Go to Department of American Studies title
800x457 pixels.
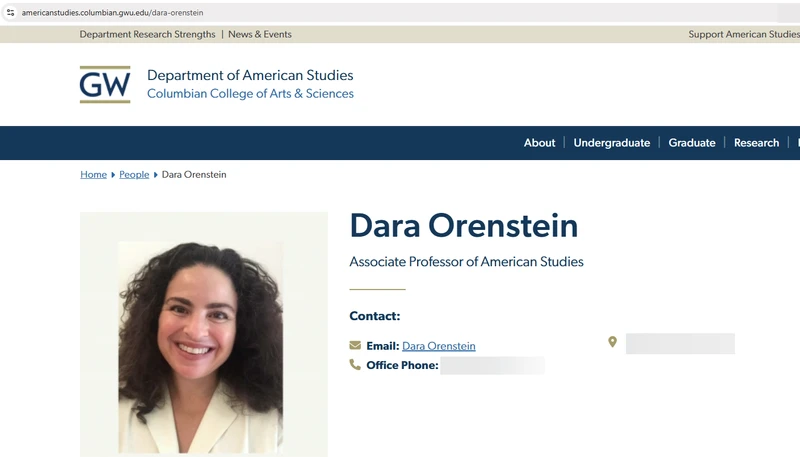coord(250,75)
